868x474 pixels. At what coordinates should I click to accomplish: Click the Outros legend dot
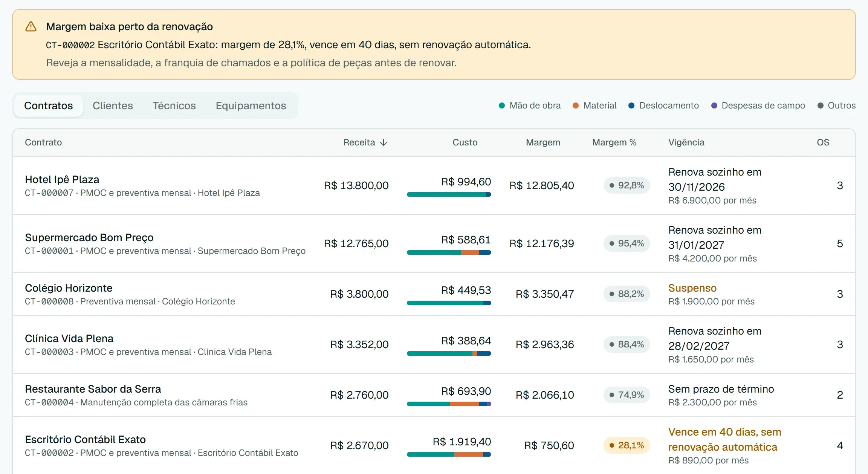click(x=820, y=106)
